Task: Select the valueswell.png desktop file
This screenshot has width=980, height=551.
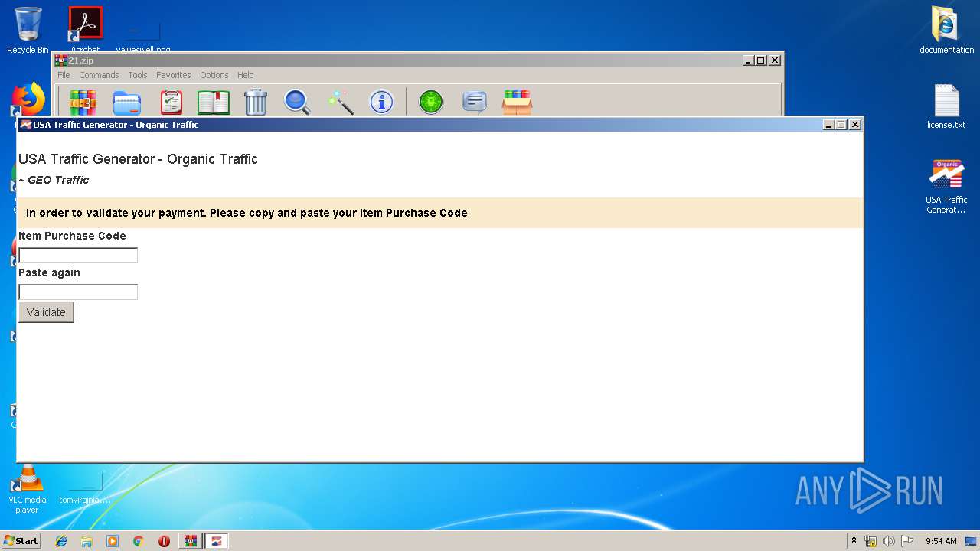Action: [143, 34]
